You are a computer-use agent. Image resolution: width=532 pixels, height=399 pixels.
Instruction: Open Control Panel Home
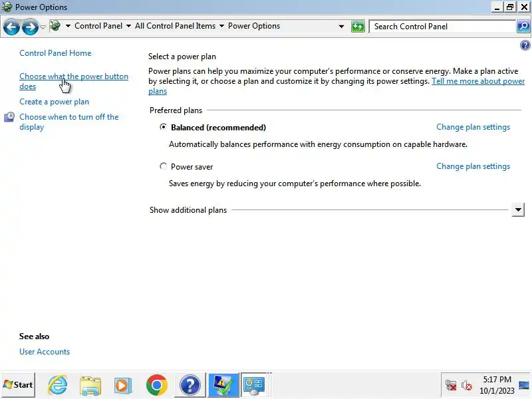point(55,53)
